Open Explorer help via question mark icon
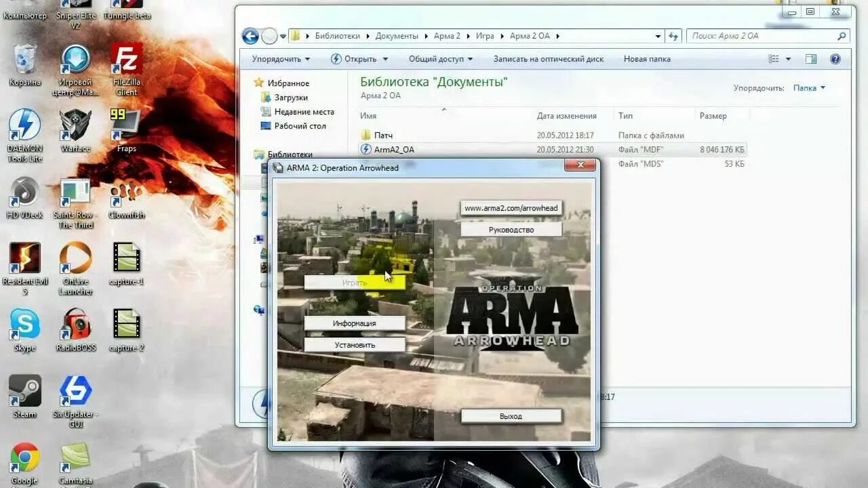Screen dimensions: 868x488 point(835,59)
